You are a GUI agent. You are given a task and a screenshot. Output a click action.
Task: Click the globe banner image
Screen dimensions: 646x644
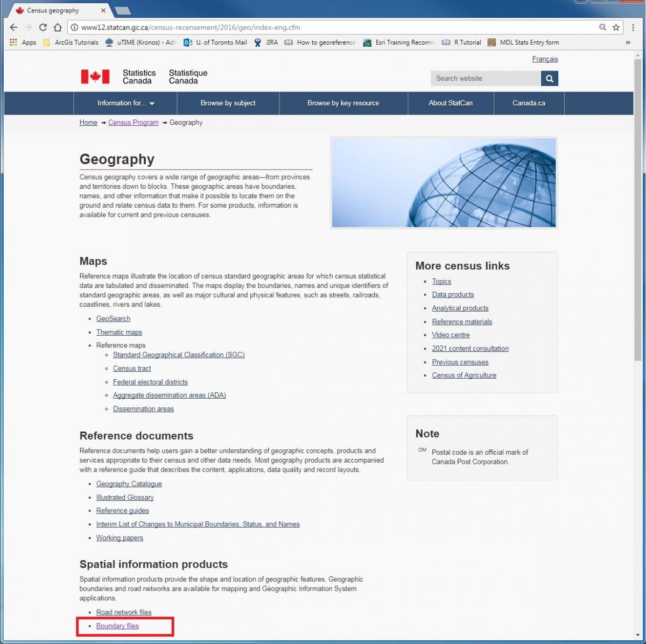[444, 183]
